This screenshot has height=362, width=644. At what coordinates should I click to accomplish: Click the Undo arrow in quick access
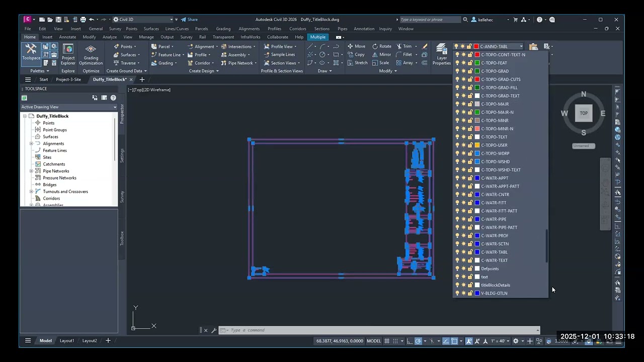point(92,20)
